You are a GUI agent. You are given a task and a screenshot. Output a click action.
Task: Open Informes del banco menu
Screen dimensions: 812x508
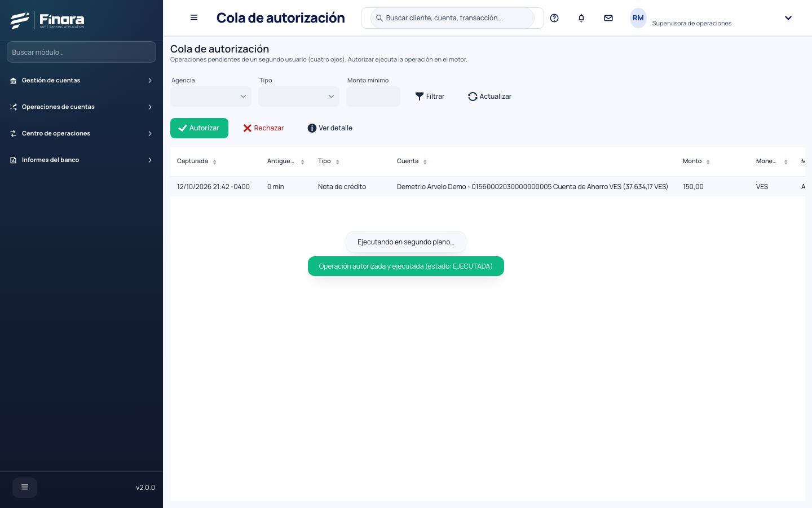tap(81, 160)
